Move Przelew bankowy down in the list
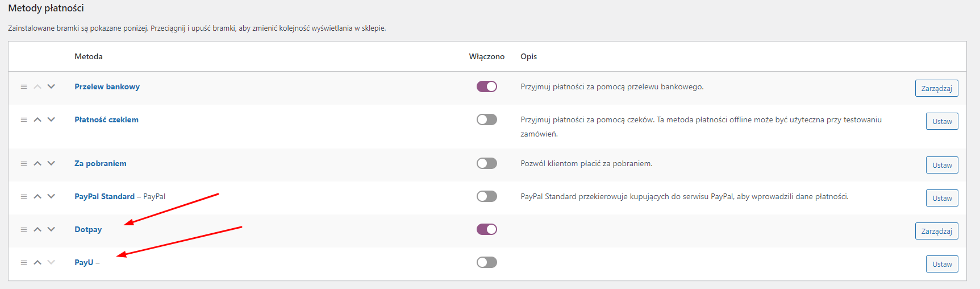 (51, 86)
